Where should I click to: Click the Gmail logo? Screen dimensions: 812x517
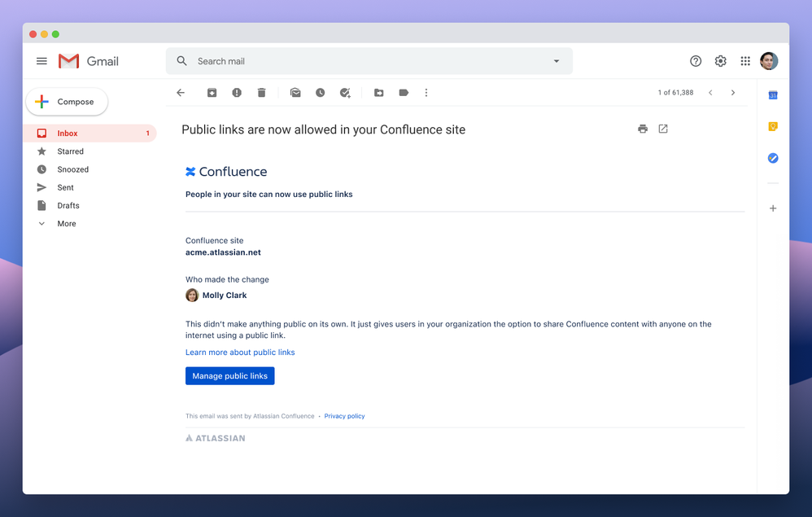pos(89,61)
